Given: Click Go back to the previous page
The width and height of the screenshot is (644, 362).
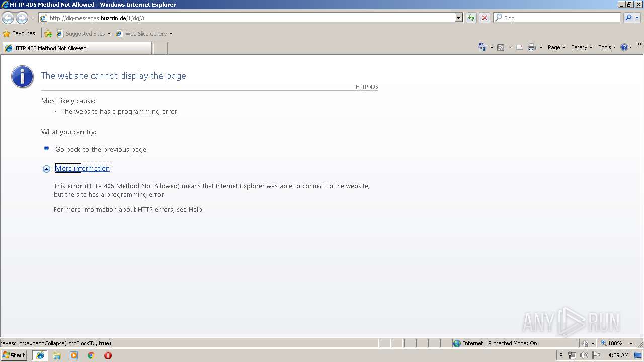Looking at the screenshot, I should coord(102,149).
